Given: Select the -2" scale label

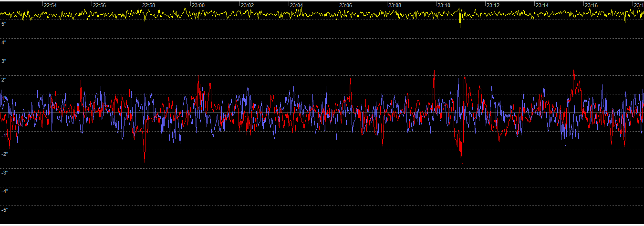Looking at the screenshot, I should (x=4, y=154).
